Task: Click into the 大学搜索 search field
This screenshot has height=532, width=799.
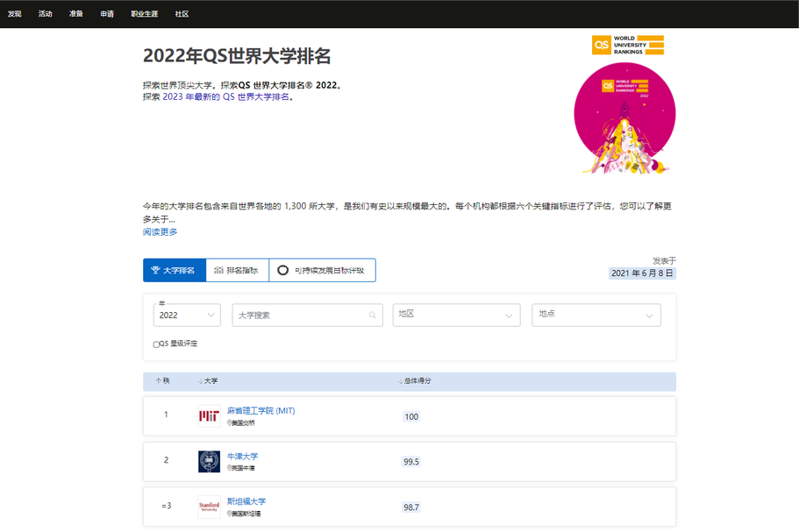Action: (307, 316)
